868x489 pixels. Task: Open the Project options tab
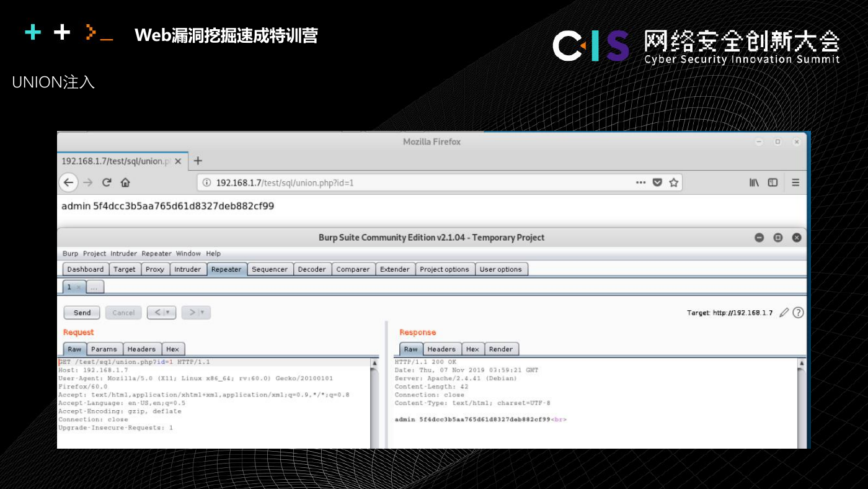[445, 269]
